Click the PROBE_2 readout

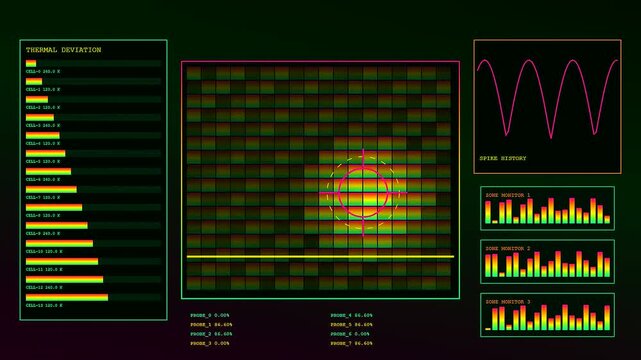[x=211, y=334]
